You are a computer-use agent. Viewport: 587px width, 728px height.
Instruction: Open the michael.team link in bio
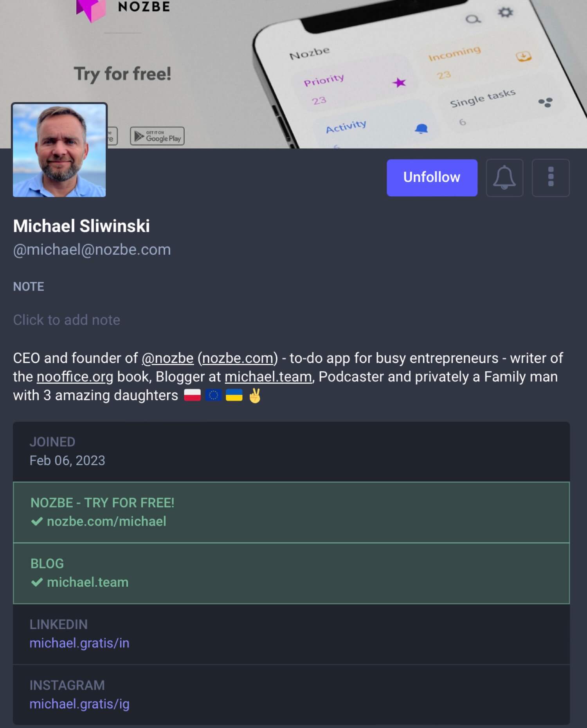268,377
